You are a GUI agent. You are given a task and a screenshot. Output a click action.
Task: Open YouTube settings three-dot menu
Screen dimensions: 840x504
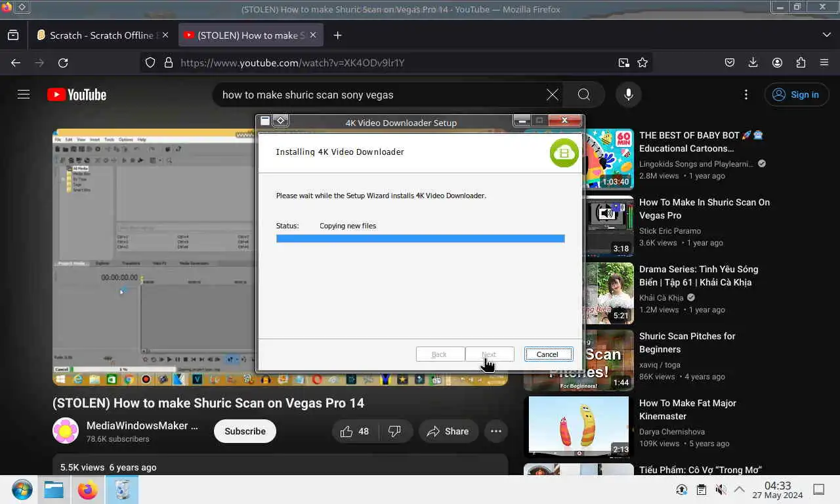pyautogui.click(x=746, y=95)
